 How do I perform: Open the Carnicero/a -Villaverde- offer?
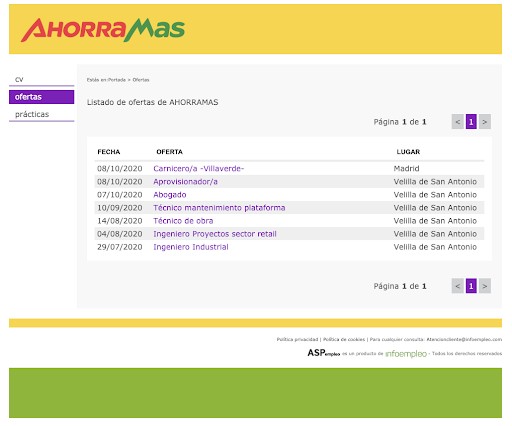(x=199, y=169)
